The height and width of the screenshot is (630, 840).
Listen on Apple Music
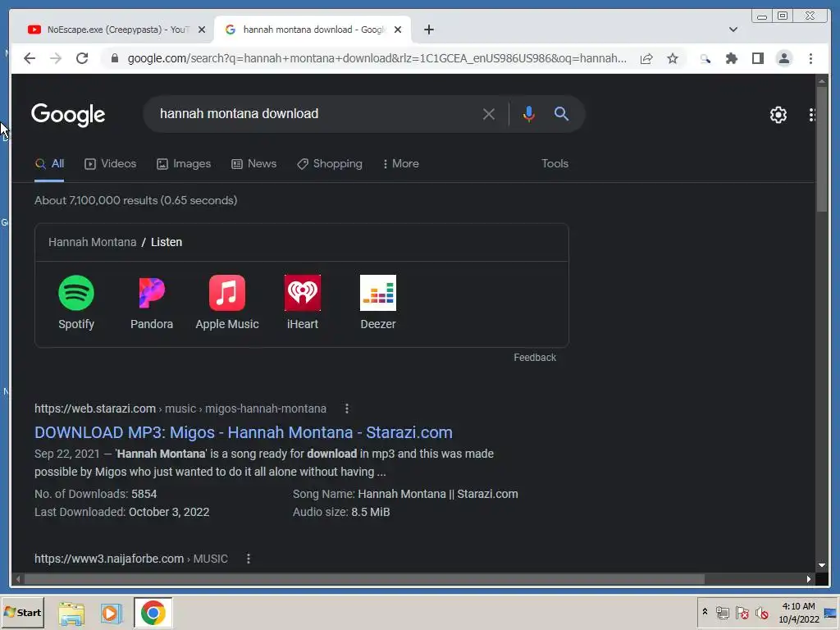coord(227,303)
